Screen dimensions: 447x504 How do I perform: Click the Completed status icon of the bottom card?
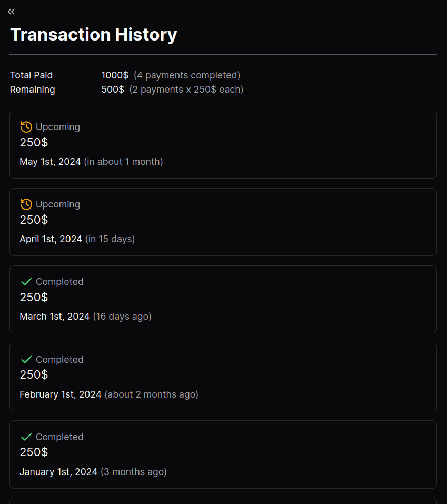tap(26, 437)
